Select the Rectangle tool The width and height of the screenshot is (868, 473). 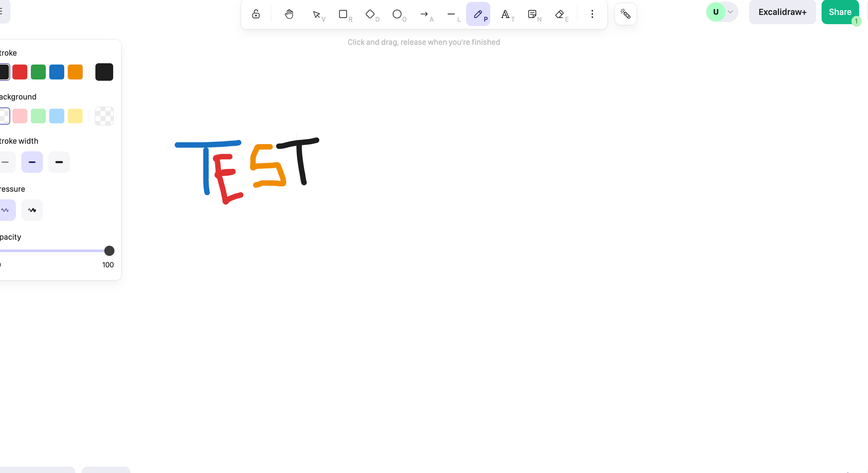pyautogui.click(x=343, y=14)
